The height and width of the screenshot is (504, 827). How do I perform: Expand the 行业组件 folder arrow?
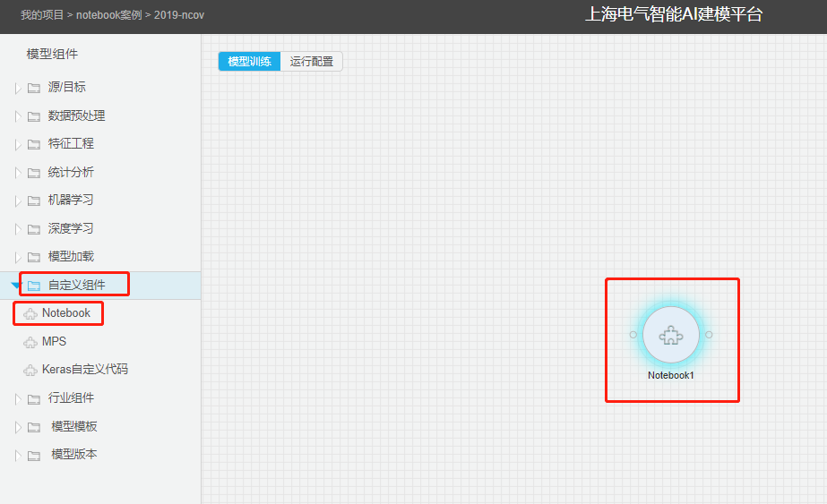[18, 399]
